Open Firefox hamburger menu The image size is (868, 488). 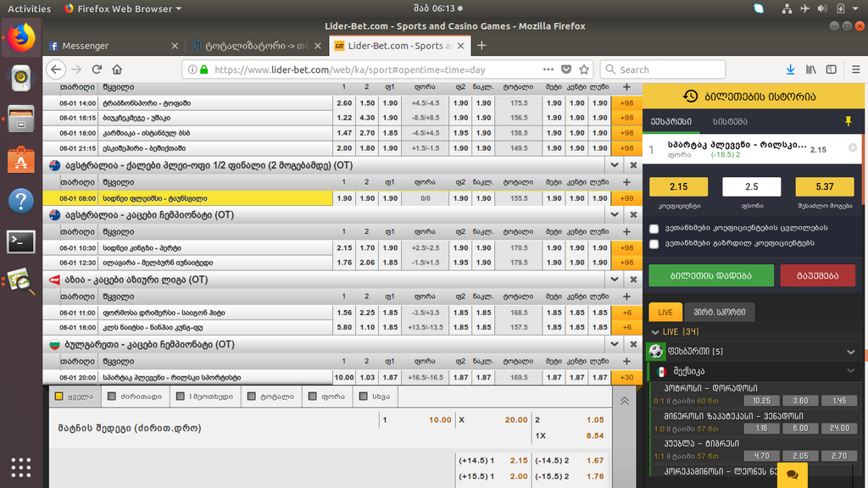tap(856, 69)
